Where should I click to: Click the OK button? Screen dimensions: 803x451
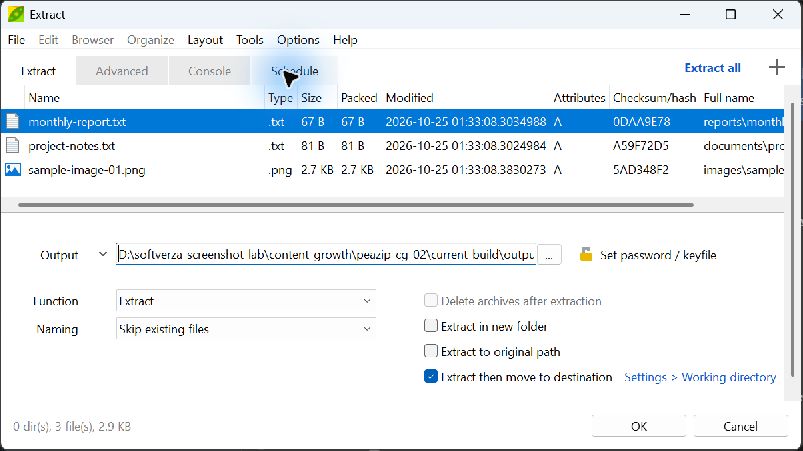click(639, 426)
